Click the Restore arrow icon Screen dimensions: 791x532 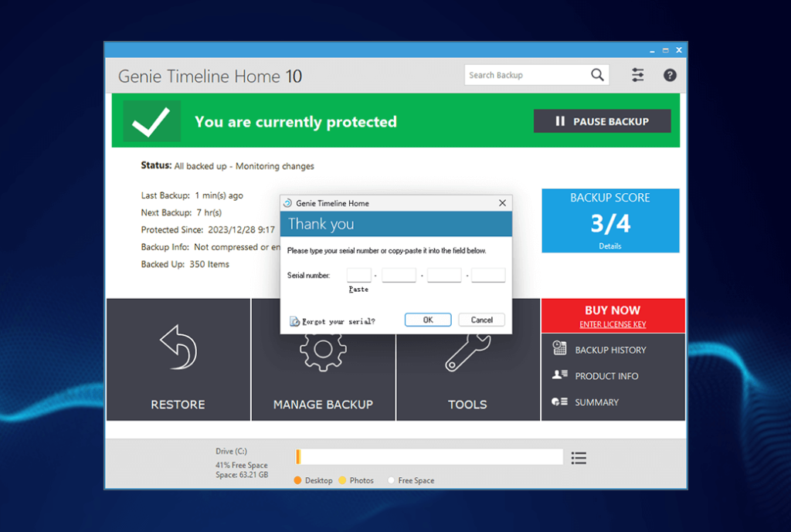(x=178, y=348)
